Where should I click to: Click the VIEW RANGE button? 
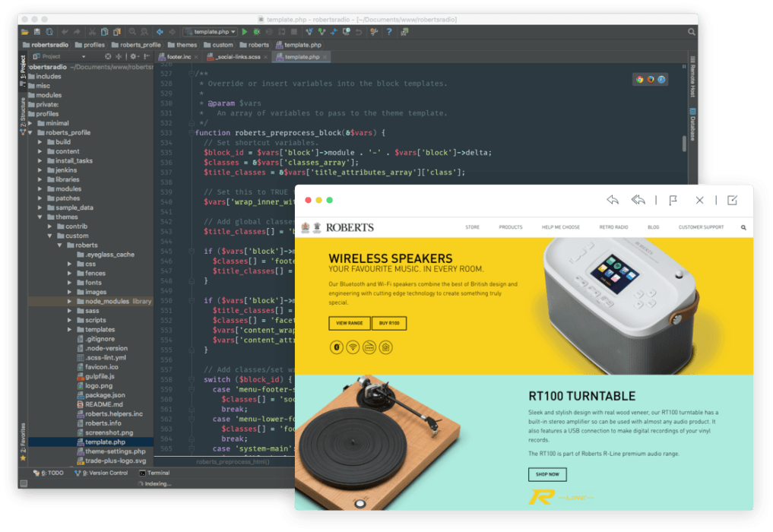tap(350, 324)
